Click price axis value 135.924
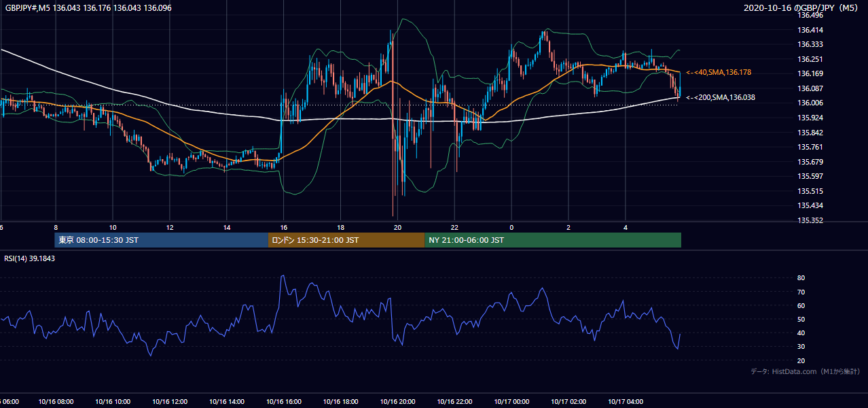 pyautogui.click(x=810, y=118)
